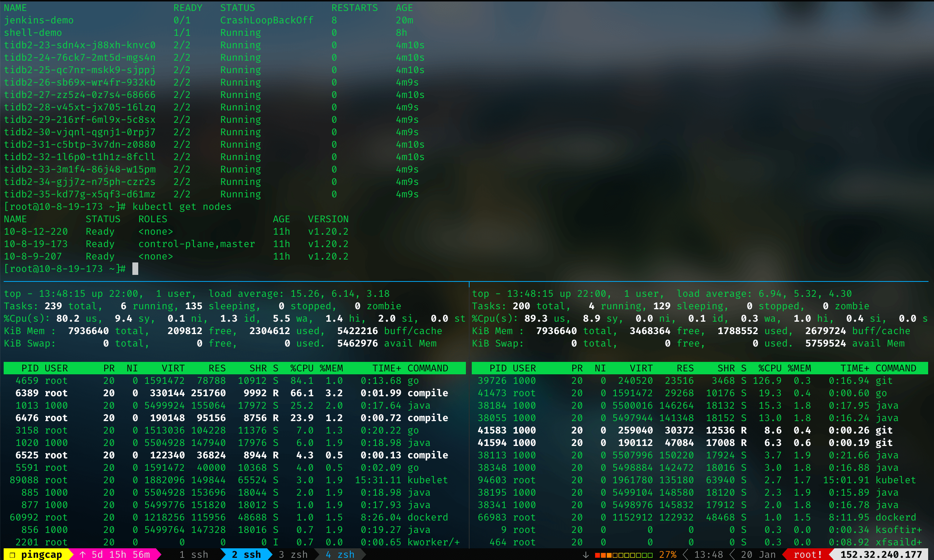Select pod tidb2-30-vjqnl-qgnj1-0rpj7
934x560 pixels.
click(80, 132)
